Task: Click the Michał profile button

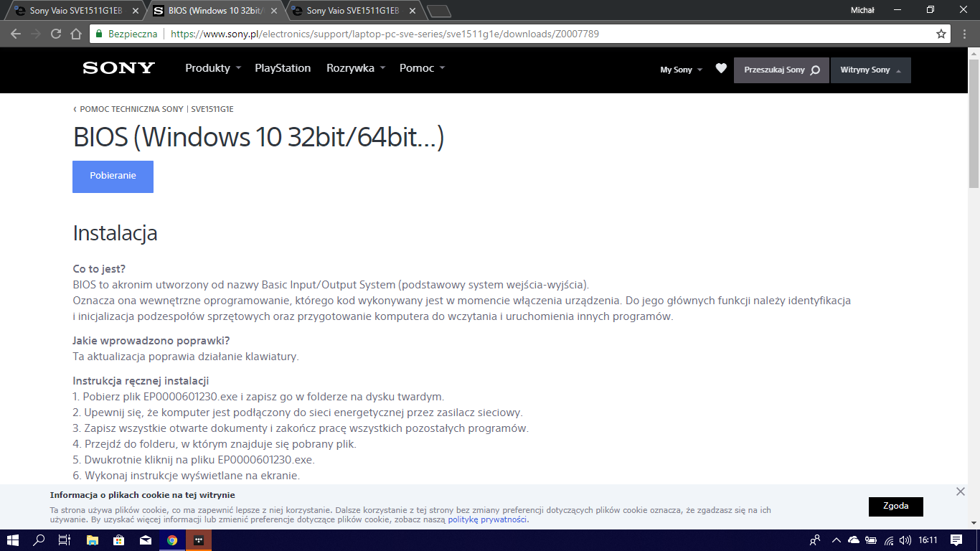Action: (x=862, y=10)
